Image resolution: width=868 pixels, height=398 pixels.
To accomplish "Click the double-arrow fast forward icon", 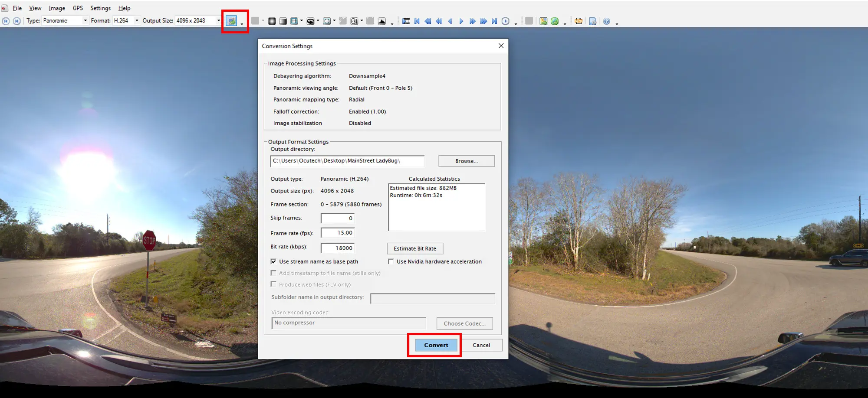I will point(472,21).
